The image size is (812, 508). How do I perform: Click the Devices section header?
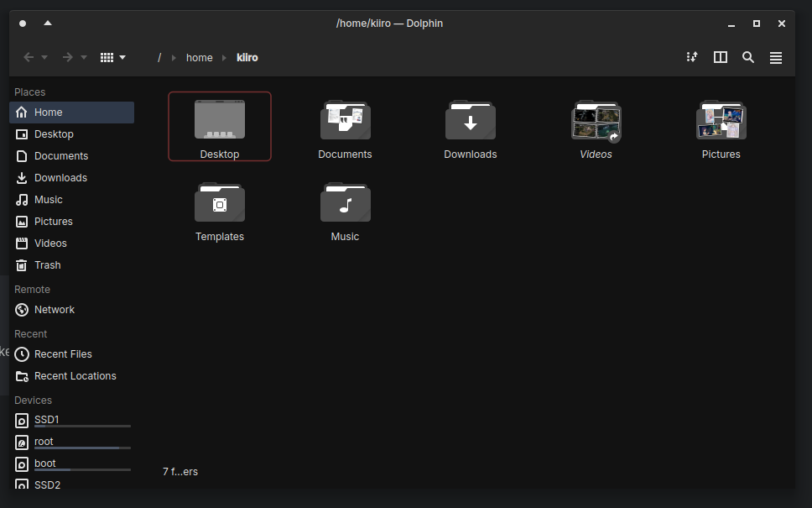click(x=33, y=401)
